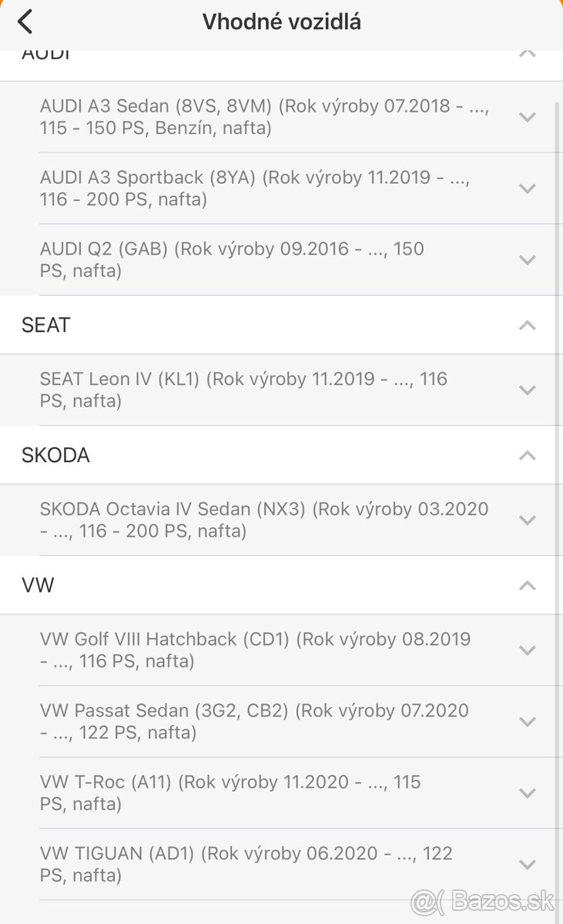Expand the AUDI A3 Sedan entry chevron
Viewport: 563px width, 924px height.
(528, 117)
